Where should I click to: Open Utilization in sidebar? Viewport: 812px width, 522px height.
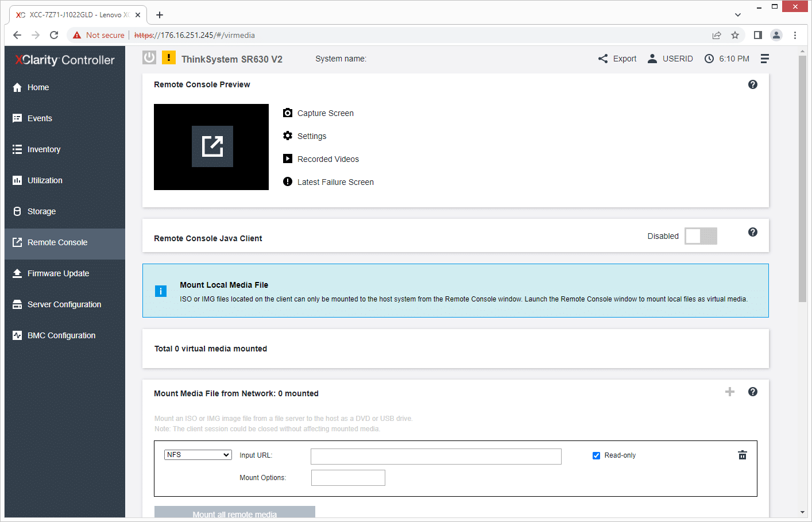click(x=65, y=180)
